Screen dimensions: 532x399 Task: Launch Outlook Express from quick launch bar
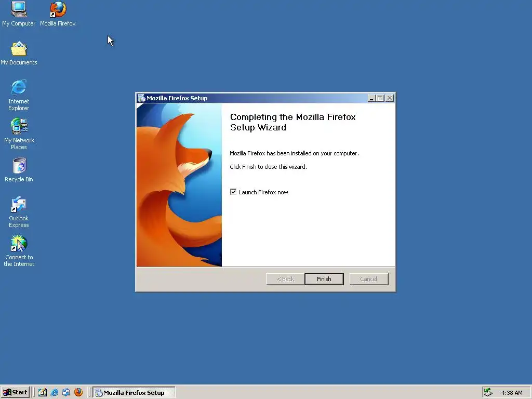(66, 392)
